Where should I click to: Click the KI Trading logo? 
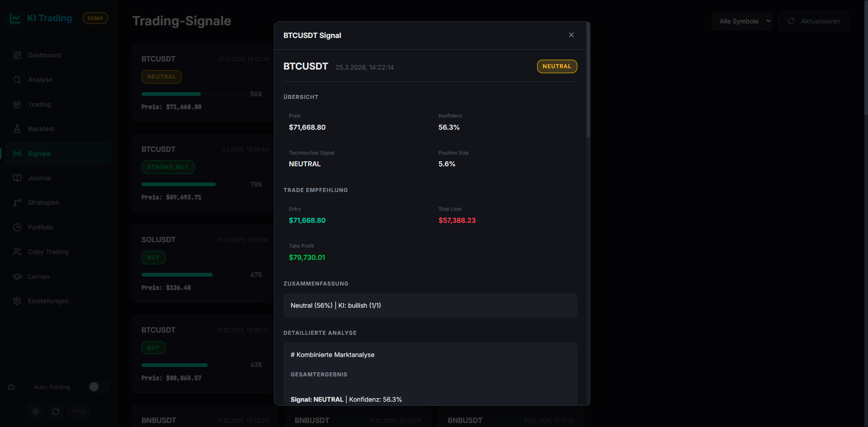click(41, 18)
